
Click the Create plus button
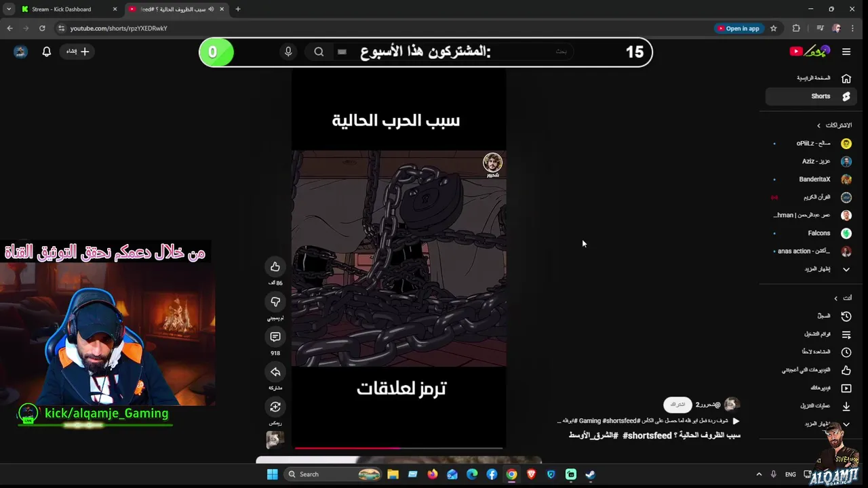click(78, 52)
